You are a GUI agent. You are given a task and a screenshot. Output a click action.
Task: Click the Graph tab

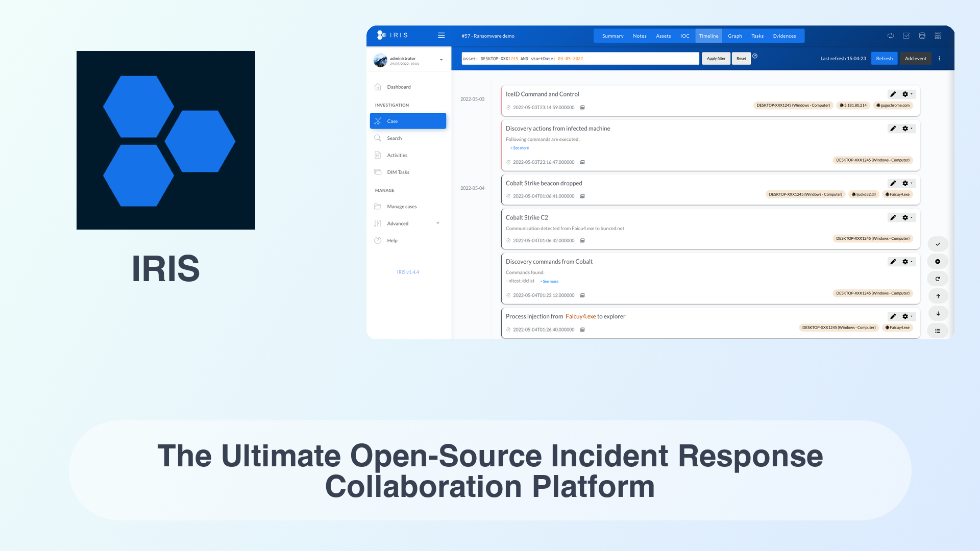click(x=734, y=36)
